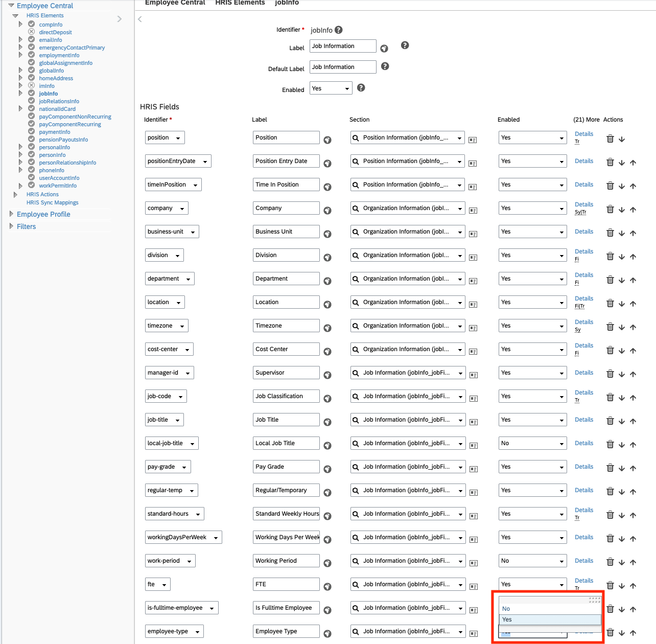Viewport: 656px width, 644px height.
Task: Click the grid icon right of Company's section dropdown
Action: point(473,210)
